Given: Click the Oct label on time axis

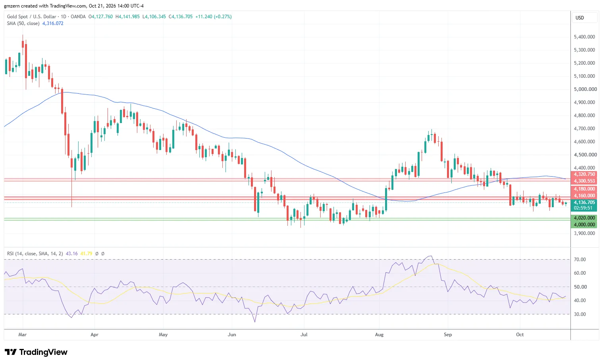Looking at the screenshot, I should click(520, 335).
